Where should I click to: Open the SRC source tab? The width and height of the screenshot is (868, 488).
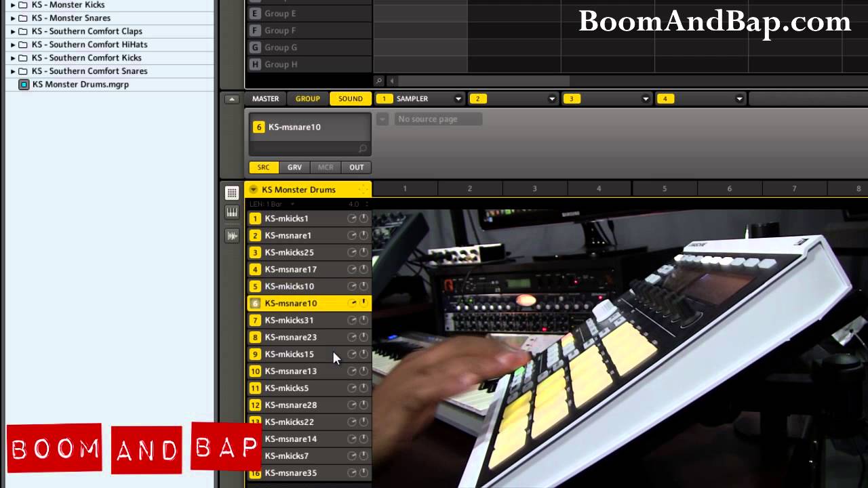264,167
